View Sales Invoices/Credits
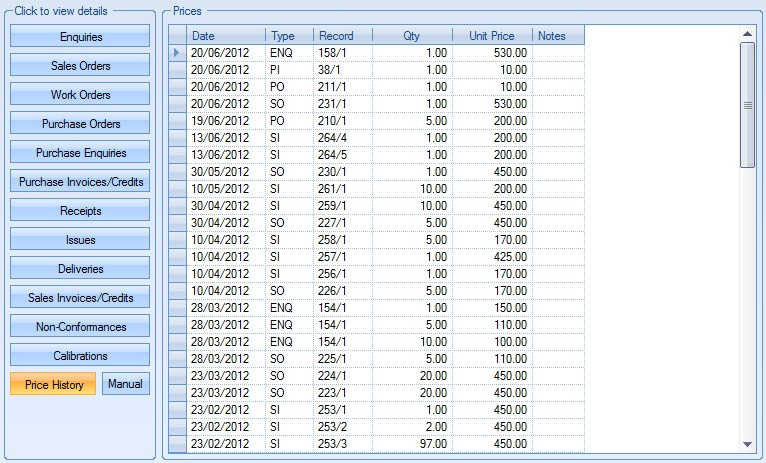This screenshot has width=766, height=463. [80, 298]
